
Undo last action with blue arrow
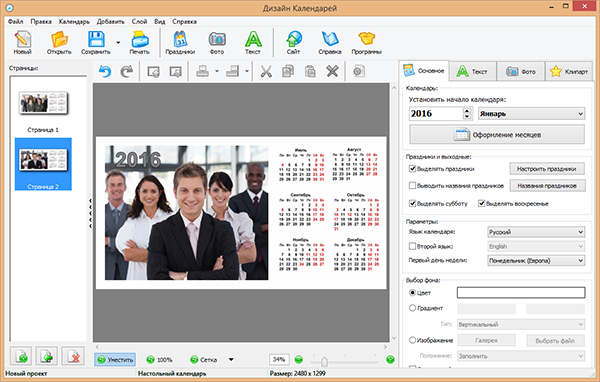(104, 71)
